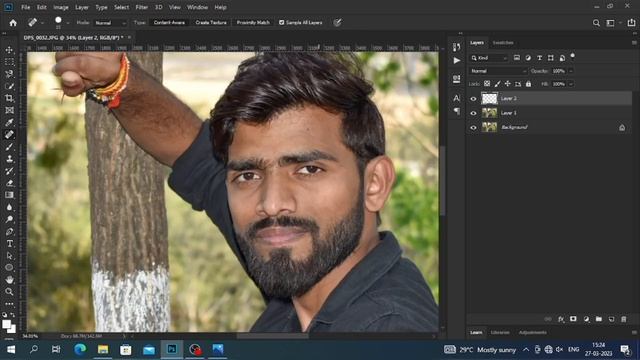Screen dimensions: 640x360
Task: Open workspace switcher dropdown
Action: pyautogui.click(x=611, y=23)
